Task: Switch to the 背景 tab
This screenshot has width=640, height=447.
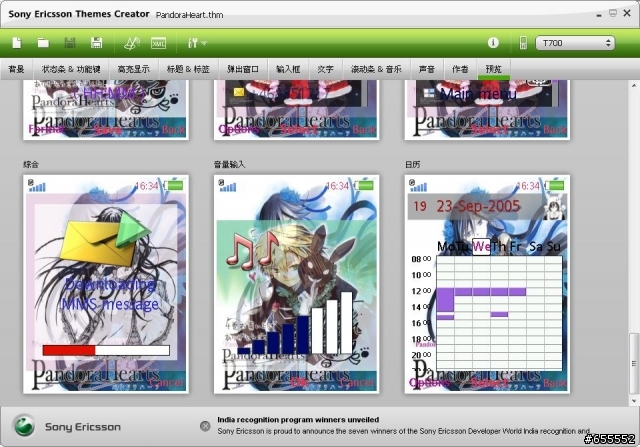Action: click(16, 69)
